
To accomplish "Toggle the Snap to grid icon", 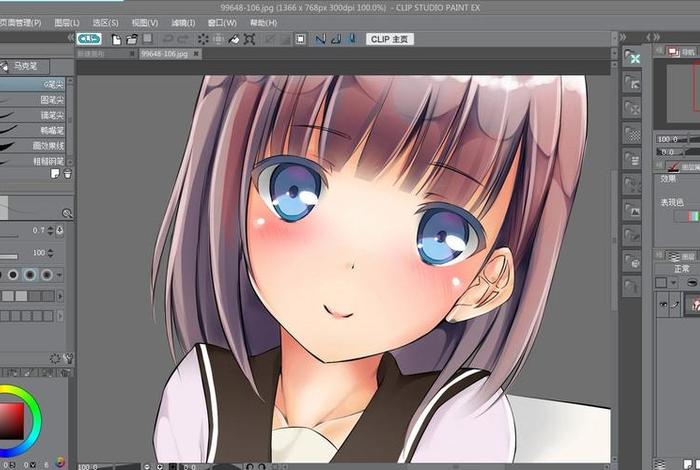I will click(352, 39).
